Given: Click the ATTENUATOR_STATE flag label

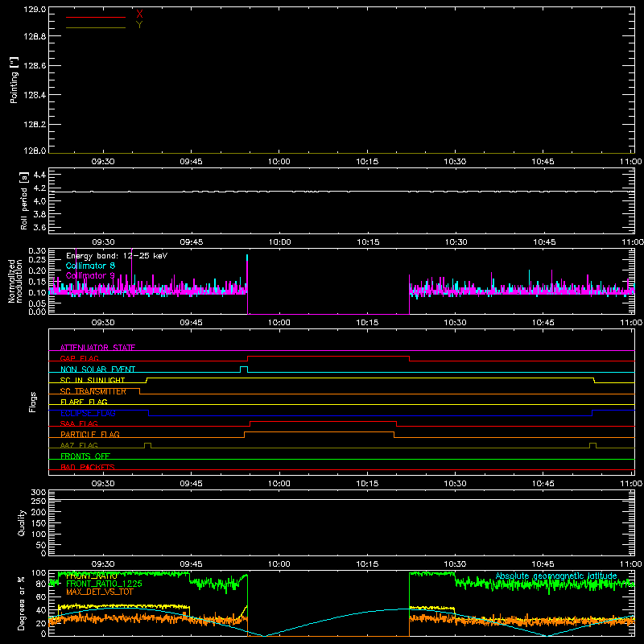Looking at the screenshot, I should (x=97, y=348).
